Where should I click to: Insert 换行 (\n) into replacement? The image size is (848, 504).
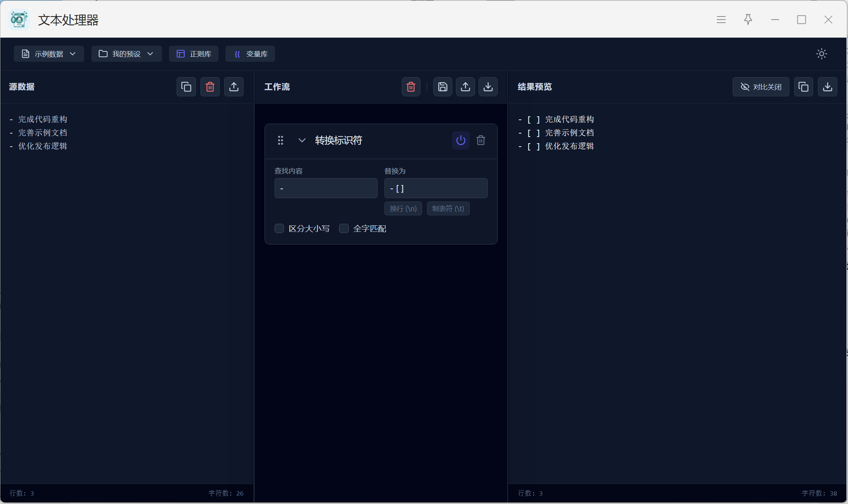click(x=403, y=208)
